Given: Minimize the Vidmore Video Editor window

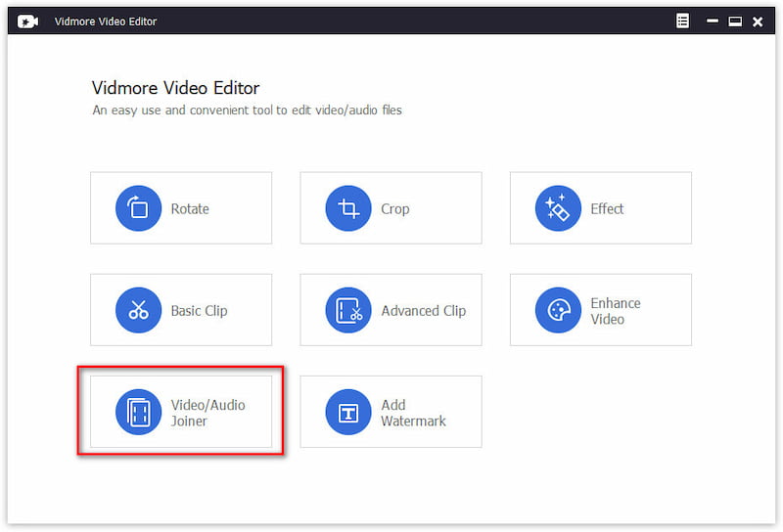Looking at the screenshot, I should (x=709, y=22).
